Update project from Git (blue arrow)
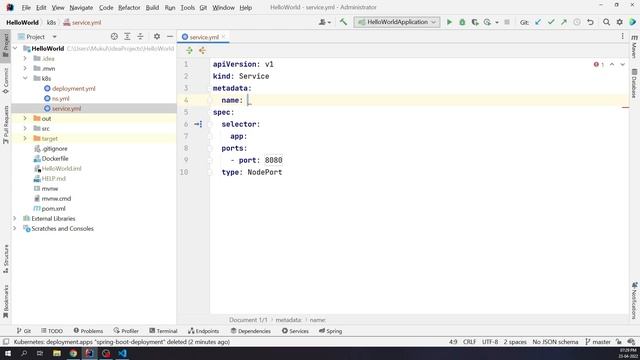The width and height of the screenshot is (640, 360). 538,22
